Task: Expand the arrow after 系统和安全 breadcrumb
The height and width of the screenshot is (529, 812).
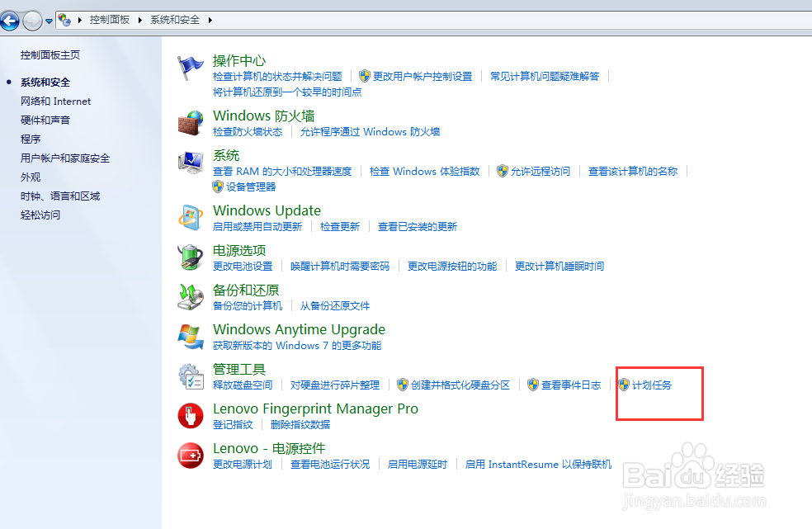Action: pos(210,20)
